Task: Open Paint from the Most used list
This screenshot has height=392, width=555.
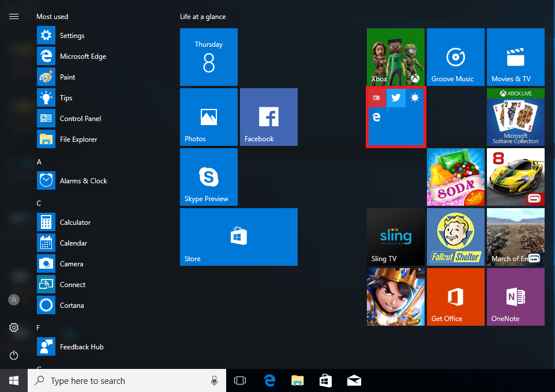Action: (x=67, y=77)
